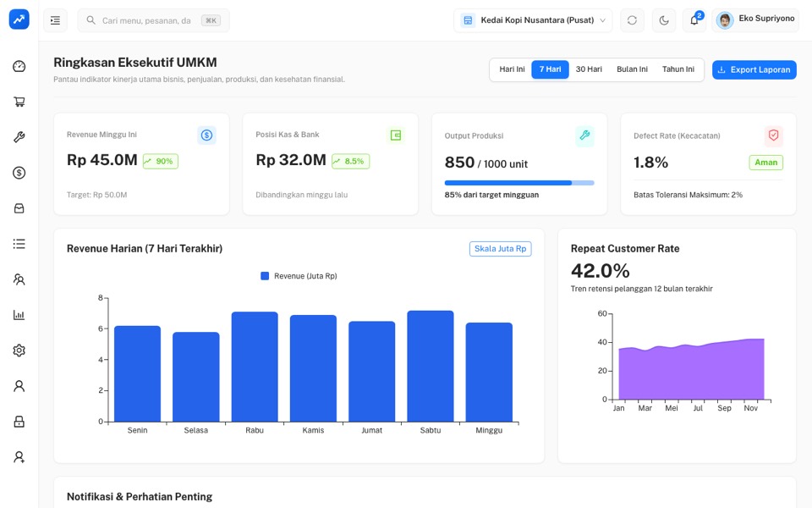This screenshot has height=508, width=812.
Task: Open the bar chart reports icon in sidebar
Action: [19, 315]
